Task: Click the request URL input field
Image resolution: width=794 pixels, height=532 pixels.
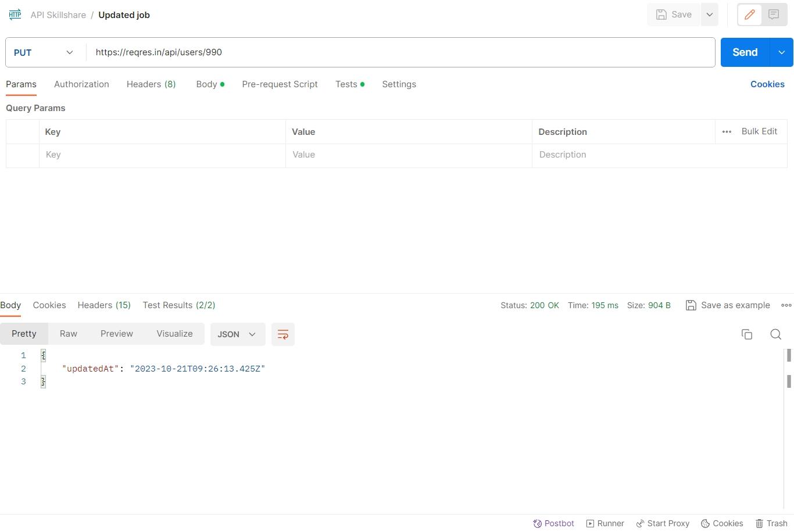Action: click(x=401, y=52)
